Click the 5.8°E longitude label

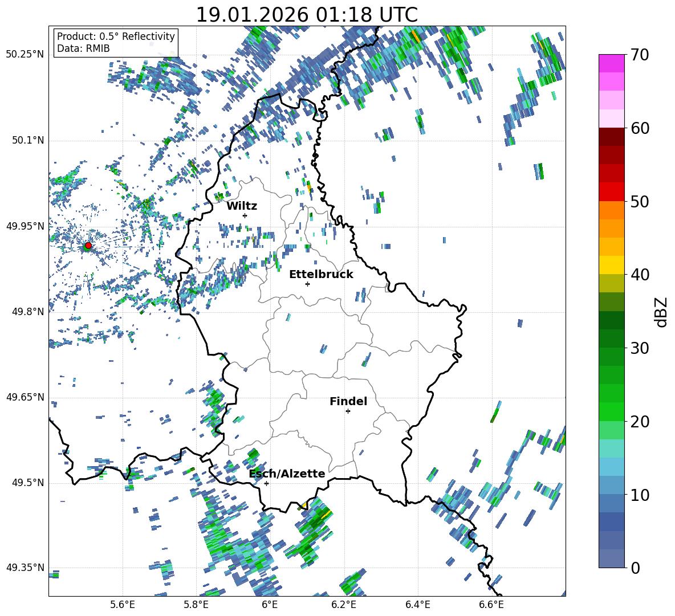[x=196, y=605]
